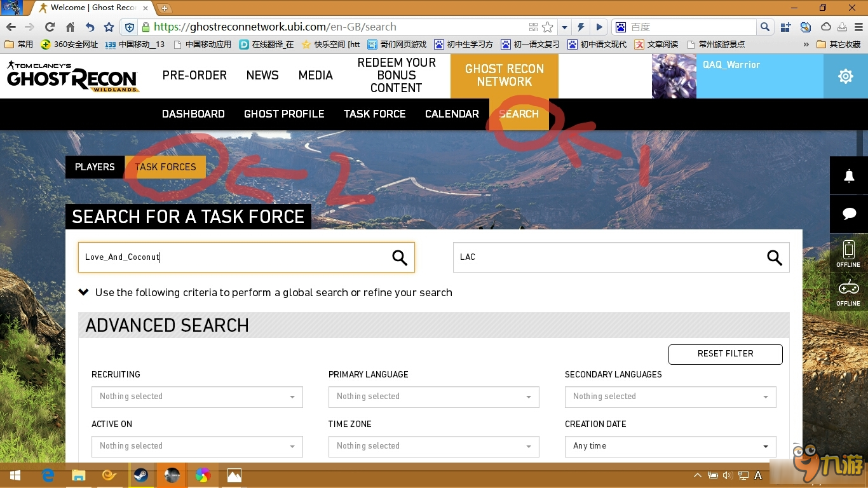Open new browser tab plus button

click(x=164, y=8)
